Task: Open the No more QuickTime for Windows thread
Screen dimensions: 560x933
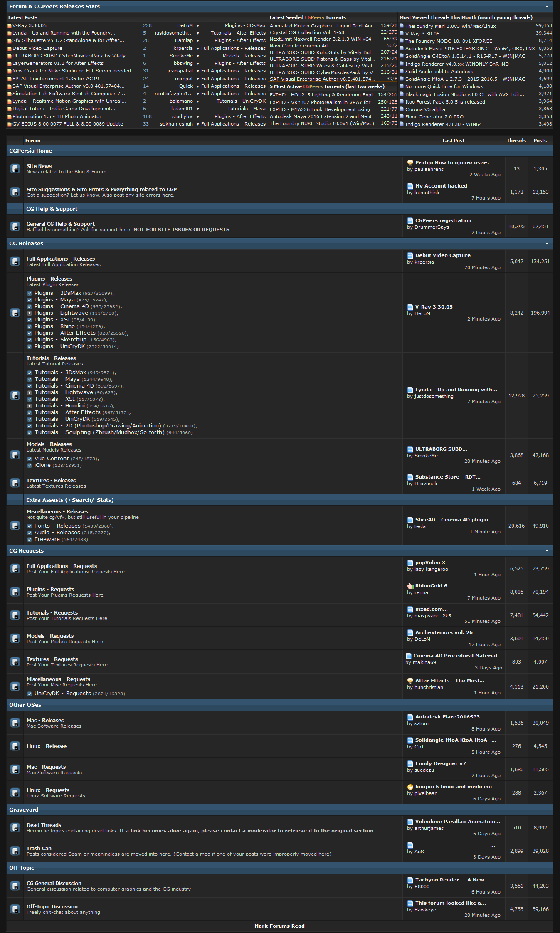Action: [444, 86]
